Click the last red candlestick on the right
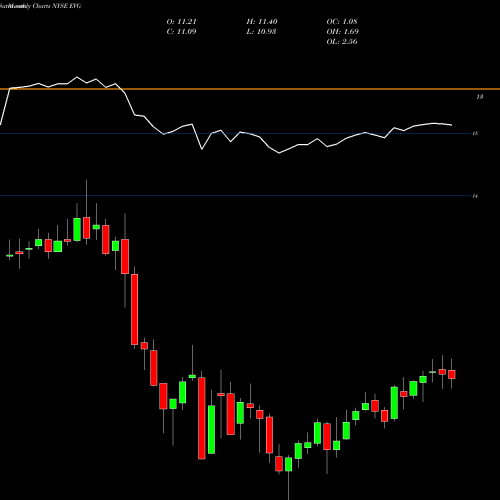Image resolution: width=500 pixels, height=500 pixels. (452, 374)
